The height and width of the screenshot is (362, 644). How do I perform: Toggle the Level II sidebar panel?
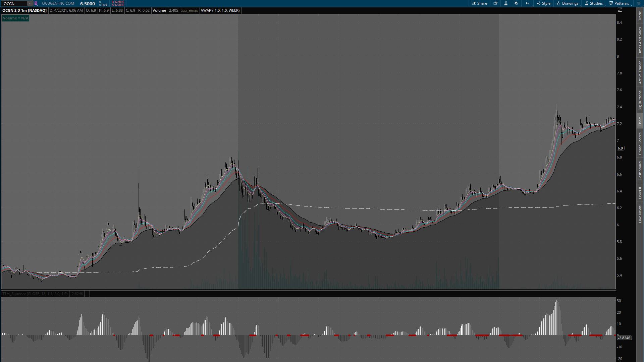point(640,193)
